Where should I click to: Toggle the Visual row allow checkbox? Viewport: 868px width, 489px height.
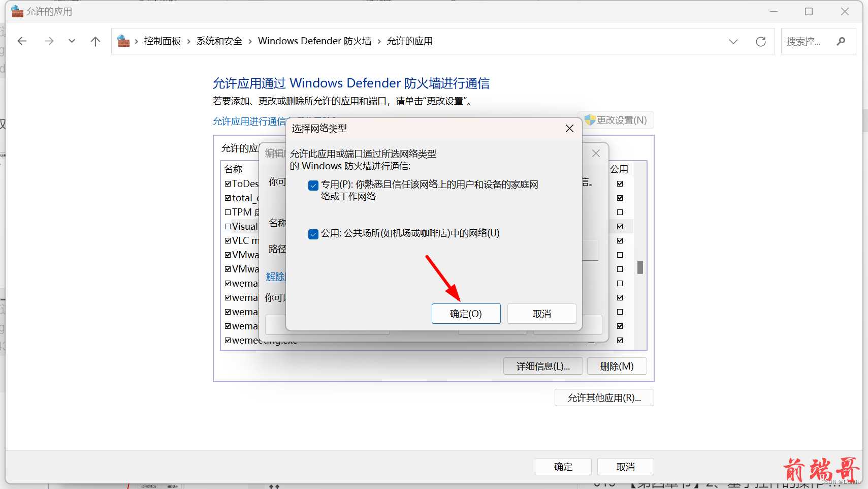click(x=228, y=226)
